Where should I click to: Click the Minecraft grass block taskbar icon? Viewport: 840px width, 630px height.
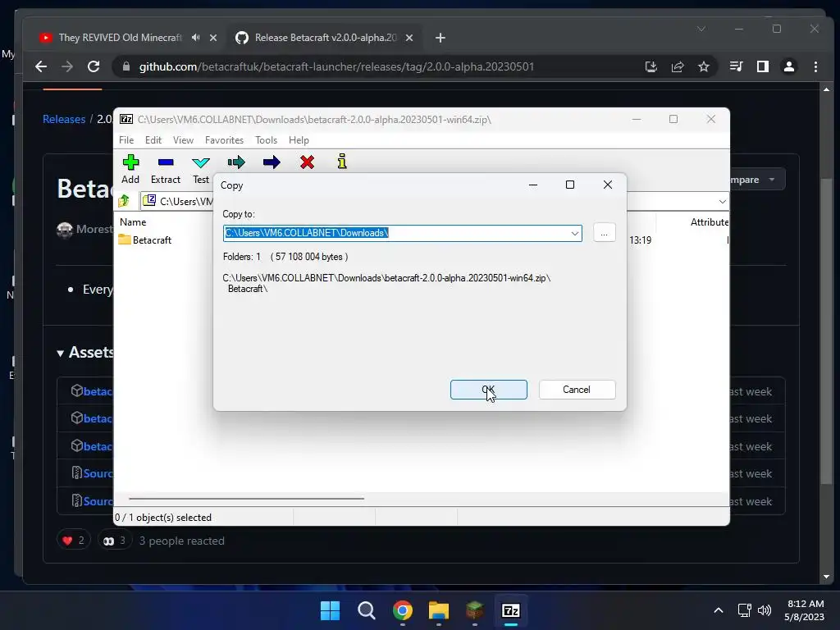click(475, 610)
